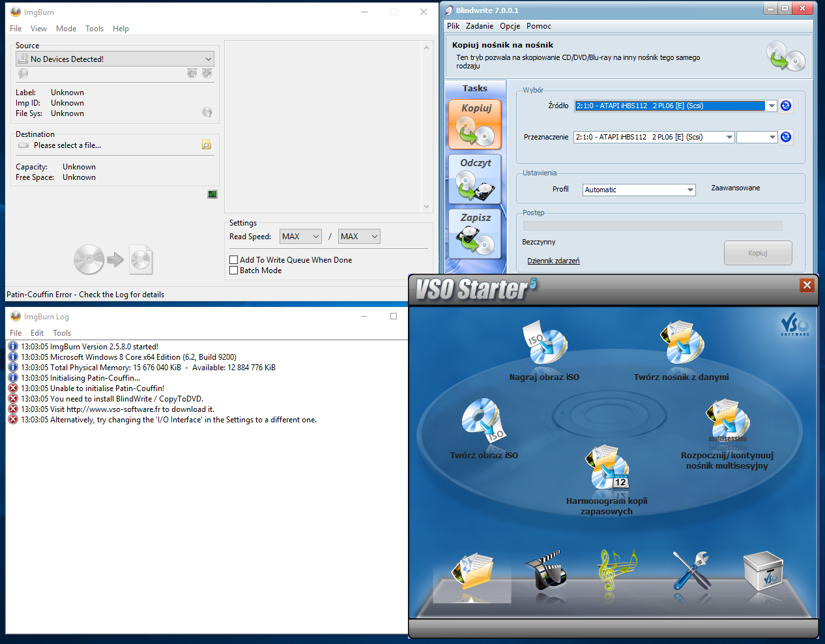The width and height of the screenshot is (825, 644).
Task: Open ImgBurn Help menu
Action: pyautogui.click(x=121, y=29)
